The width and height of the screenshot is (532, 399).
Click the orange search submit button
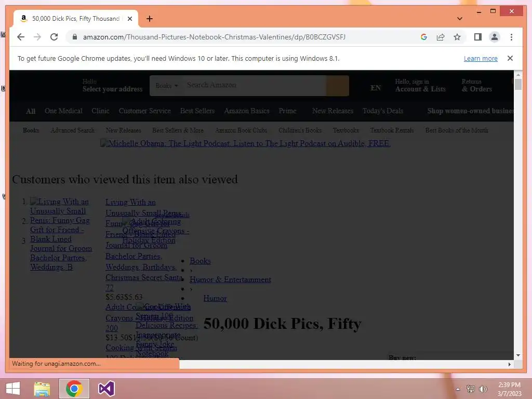tap(338, 86)
